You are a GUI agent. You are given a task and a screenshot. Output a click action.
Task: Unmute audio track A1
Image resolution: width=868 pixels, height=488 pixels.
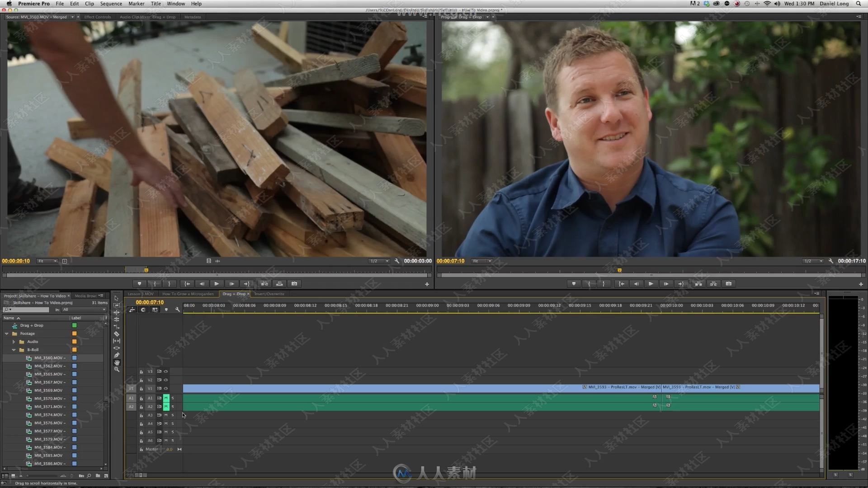(x=166, y=398)
